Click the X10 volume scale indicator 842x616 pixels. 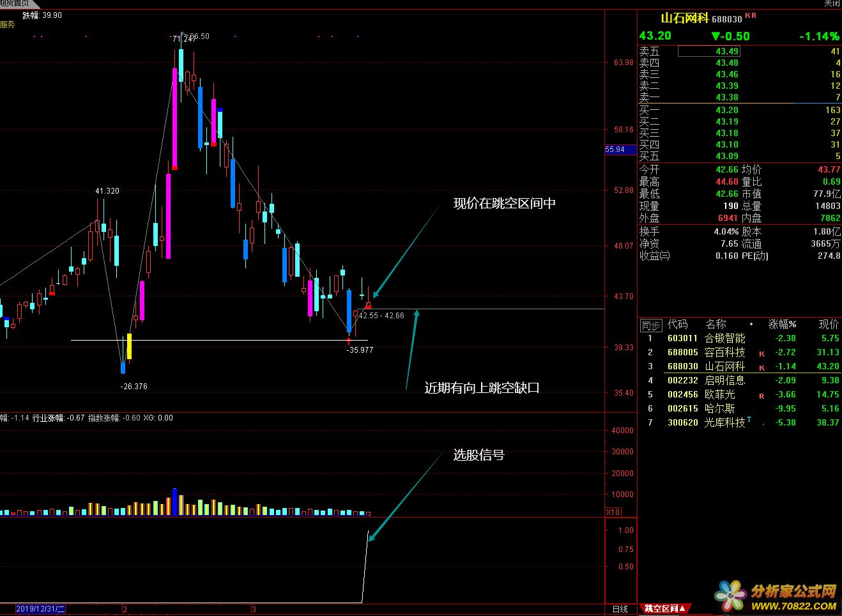tap(613, 512)
